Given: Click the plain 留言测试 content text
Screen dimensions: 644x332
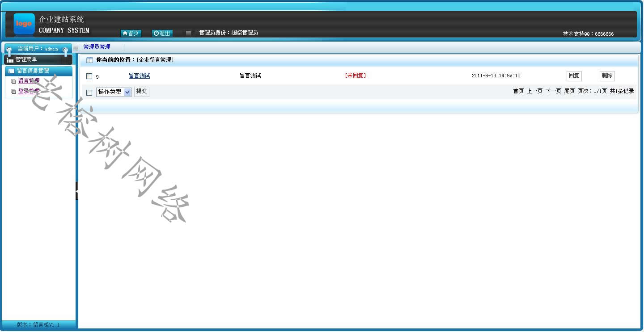Looking at the screenshot, I should point(250,76).
